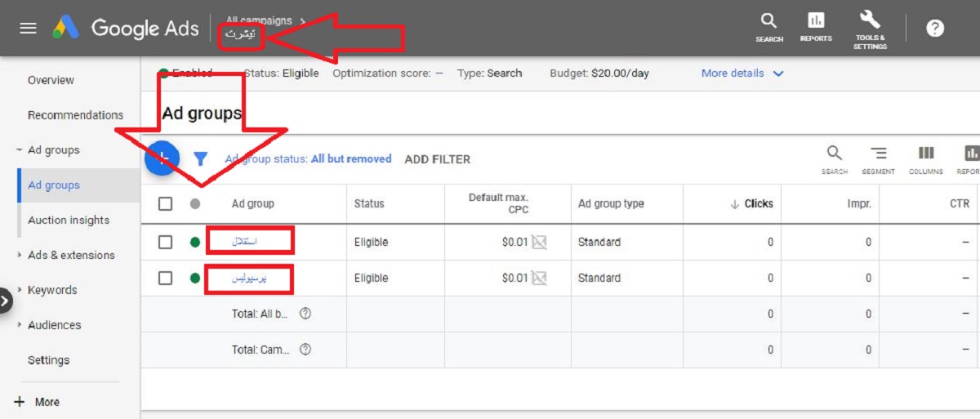Image resolution: width=980 pixels, height=419 pixels.
Task: Open the Segment icon
Action: coord(879,158)
